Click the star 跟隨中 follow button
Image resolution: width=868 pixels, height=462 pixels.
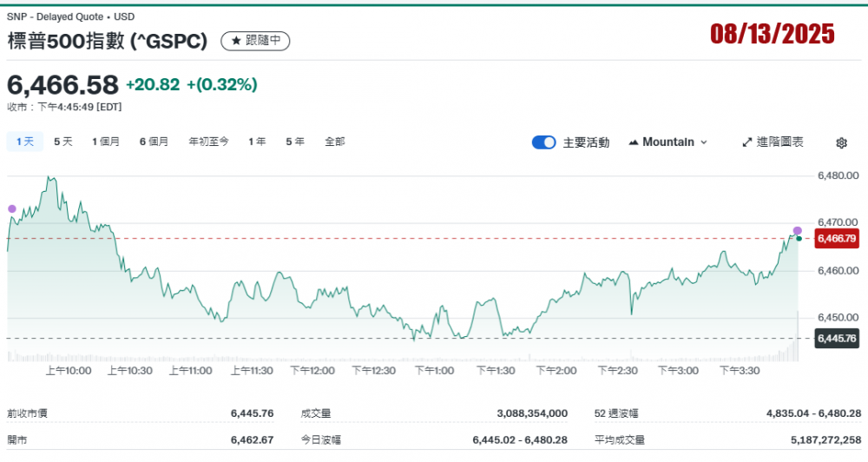(255, 41)
